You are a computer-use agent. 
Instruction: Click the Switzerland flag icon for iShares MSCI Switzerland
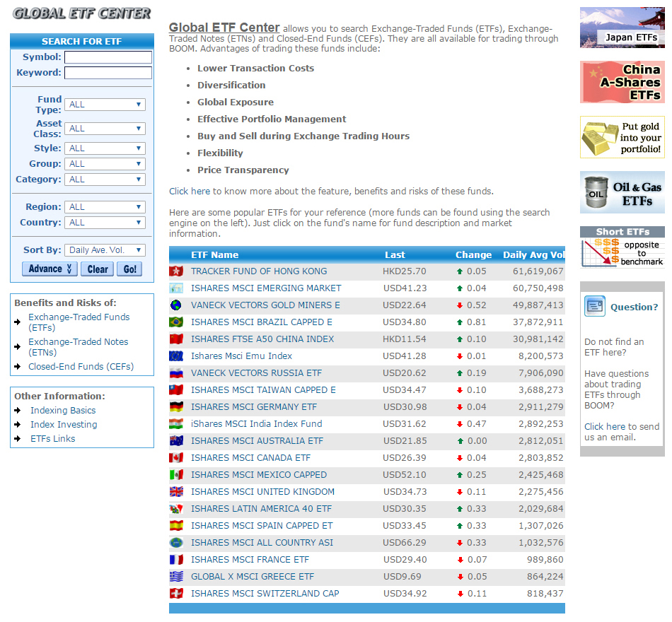pos(176,594)
